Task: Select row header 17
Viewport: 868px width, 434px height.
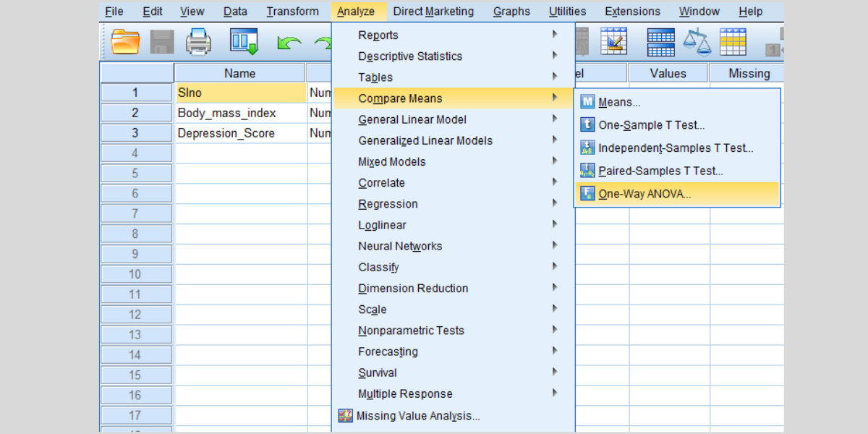Action: coord(135,415)
